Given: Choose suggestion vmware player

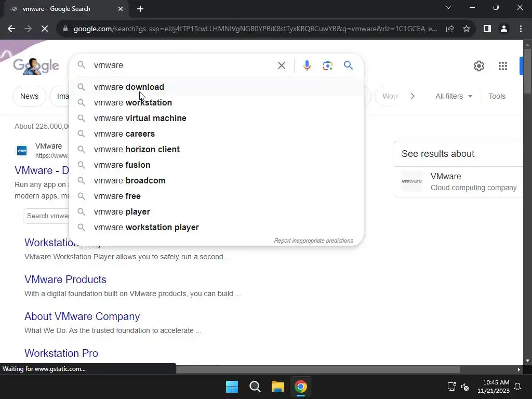Looking at the screenshot, I should pos(217,212).
